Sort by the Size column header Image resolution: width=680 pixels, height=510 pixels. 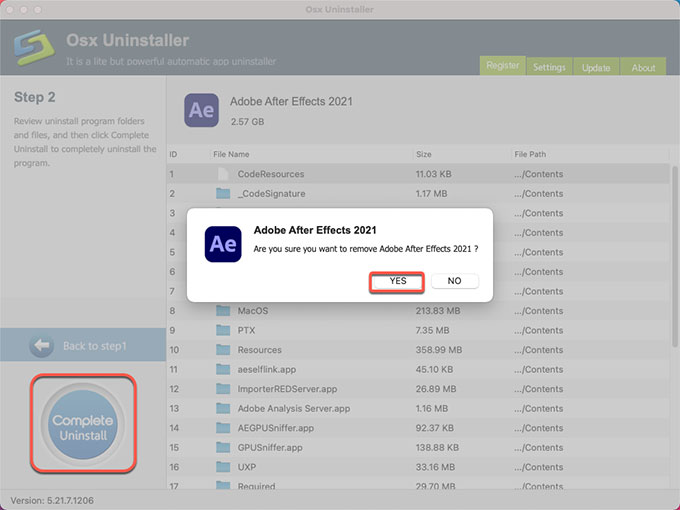(424, 154)
